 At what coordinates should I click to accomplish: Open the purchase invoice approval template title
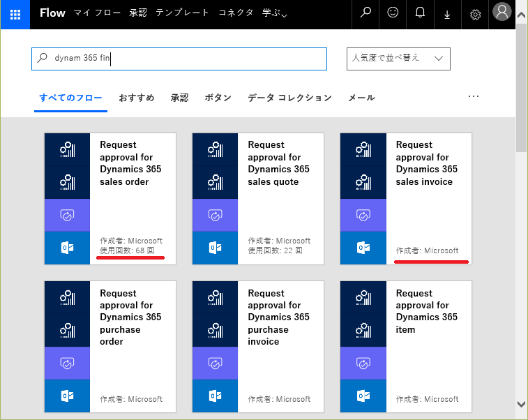pyautogui.click(x=278, y=317)
